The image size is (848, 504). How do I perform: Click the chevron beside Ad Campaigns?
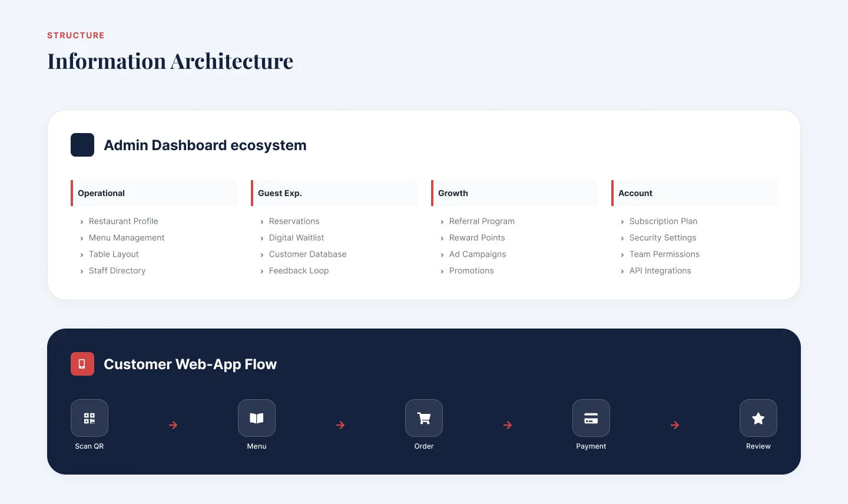point(442,255)
